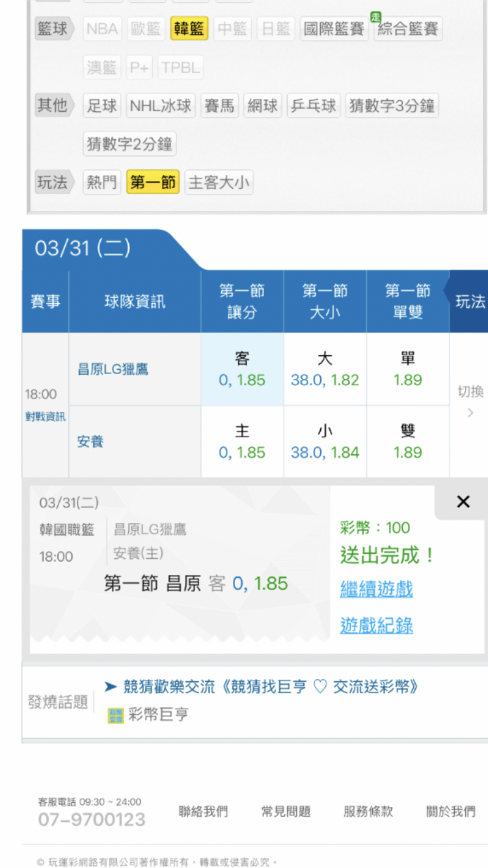Image resolution: width=488 pixels, height=868 pixels.
Task: Click team name 昌原LG獵鷹
Action: tap(113, 369)
